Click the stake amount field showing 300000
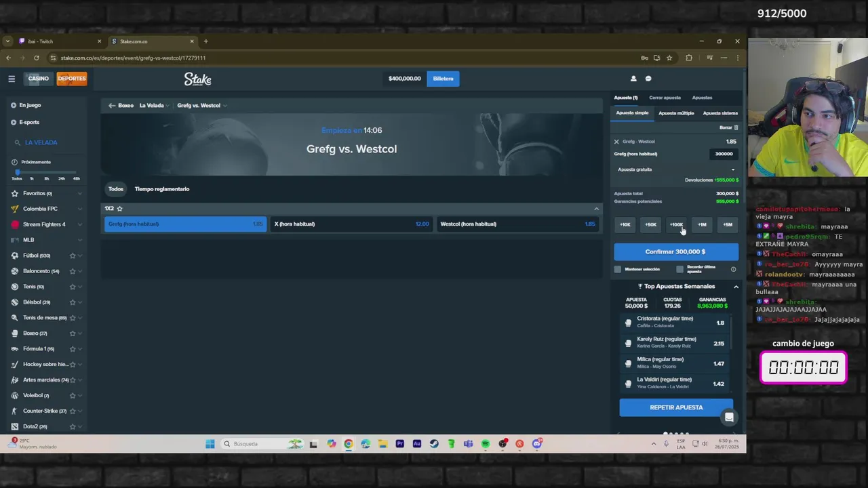Screen dimensions: 868x488 (724, 154)
